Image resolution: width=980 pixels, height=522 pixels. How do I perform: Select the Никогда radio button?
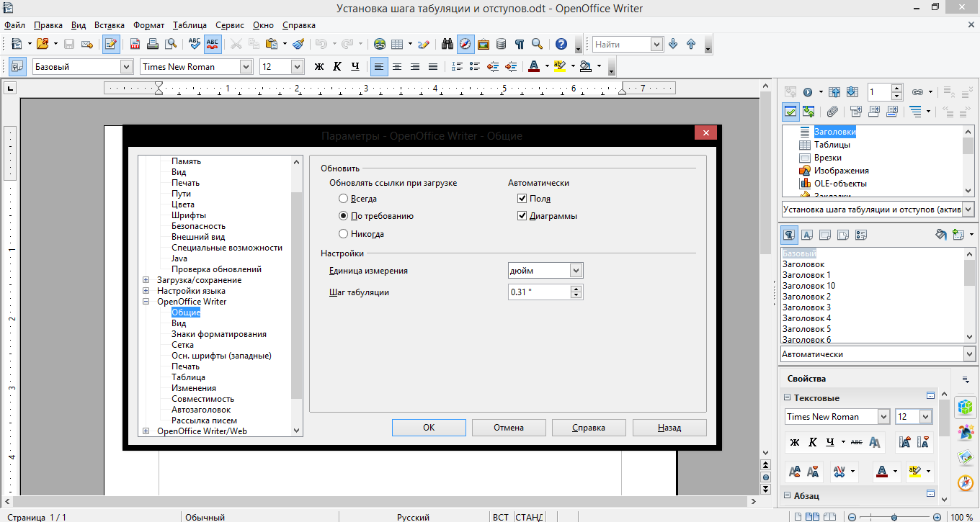pos(344,234)
